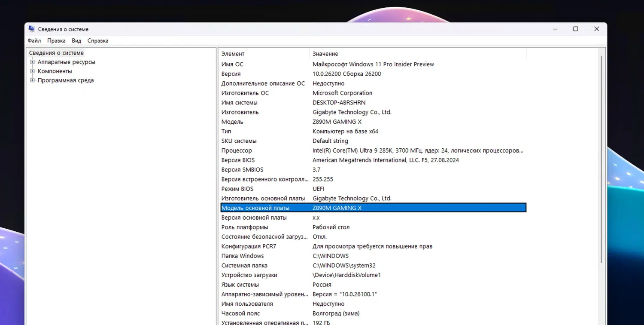Select the Язык системы row
Screen dimensions: 644x325
373,285
